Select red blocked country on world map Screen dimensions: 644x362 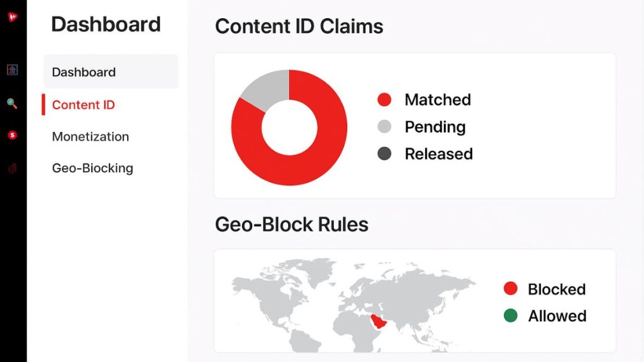point(379,321)
